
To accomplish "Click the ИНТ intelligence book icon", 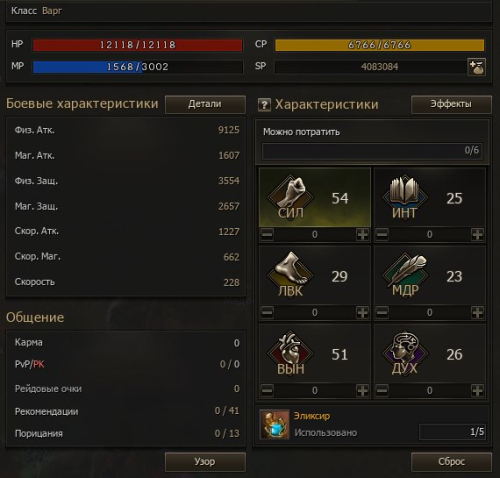I will (405, 197).
